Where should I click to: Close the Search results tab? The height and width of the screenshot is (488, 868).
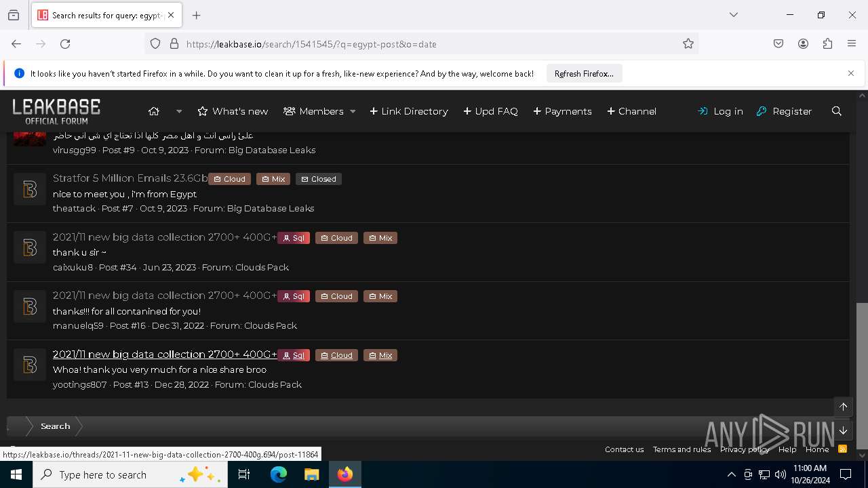[171, 15]
